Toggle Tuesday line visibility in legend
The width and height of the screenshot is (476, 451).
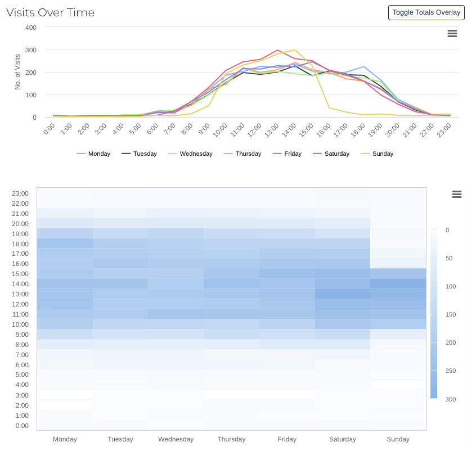139,154
